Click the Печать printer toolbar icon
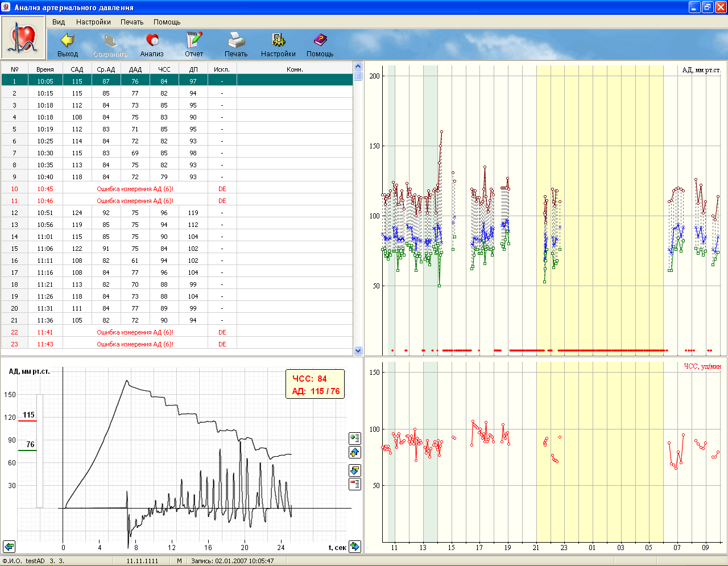Viewport: 728px width, 566px height. coord(236,45)
